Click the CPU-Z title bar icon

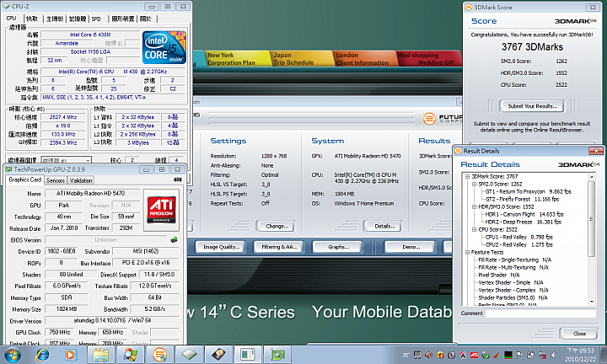6,6
